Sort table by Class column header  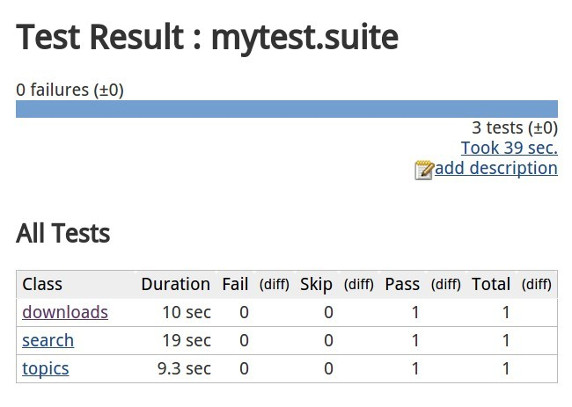(x=42, y=284)
